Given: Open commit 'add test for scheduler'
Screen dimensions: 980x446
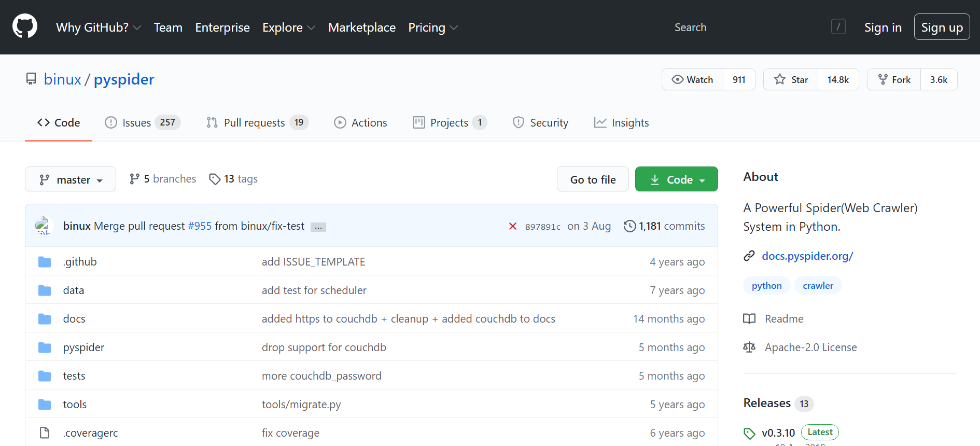Looking at the screenshot, I should (314, 290).
